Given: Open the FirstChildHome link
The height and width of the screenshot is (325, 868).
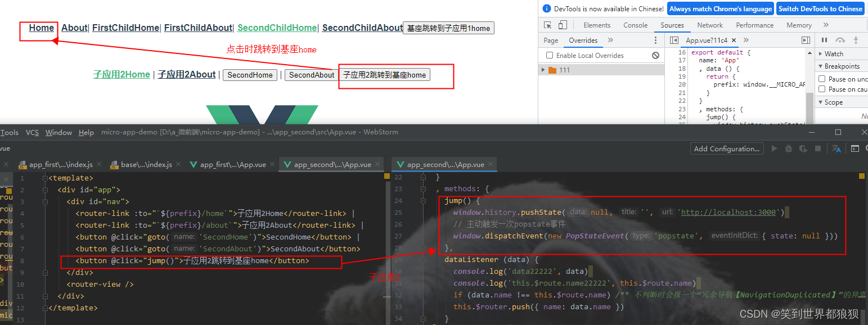Looking at the screenshot, I should pos(126,28).
